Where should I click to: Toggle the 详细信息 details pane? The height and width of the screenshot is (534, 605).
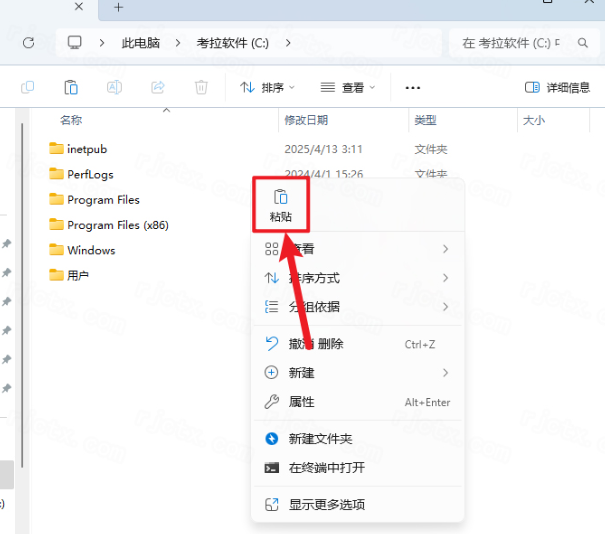pyautogui.click(x=557, y=88)
